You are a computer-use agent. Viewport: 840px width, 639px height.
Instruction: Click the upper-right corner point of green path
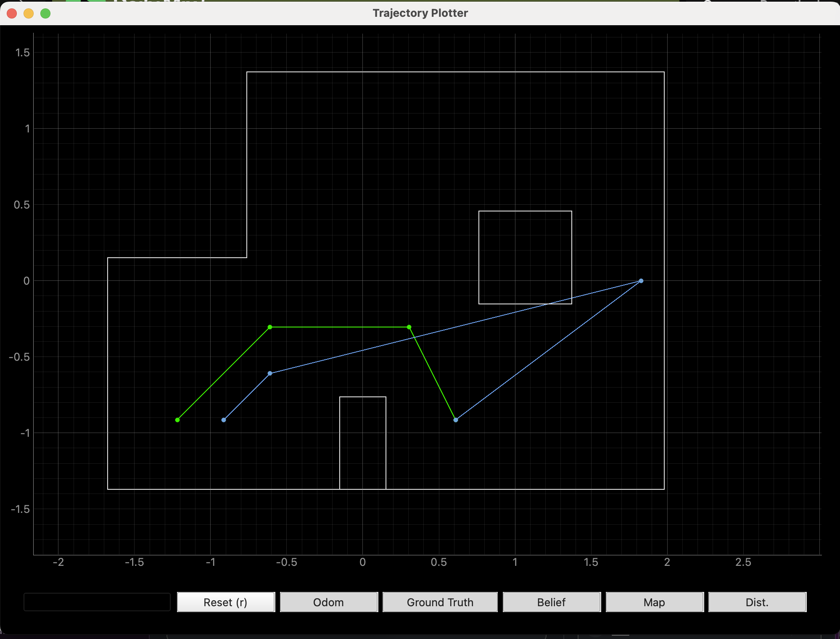click(x=409, y=327)
